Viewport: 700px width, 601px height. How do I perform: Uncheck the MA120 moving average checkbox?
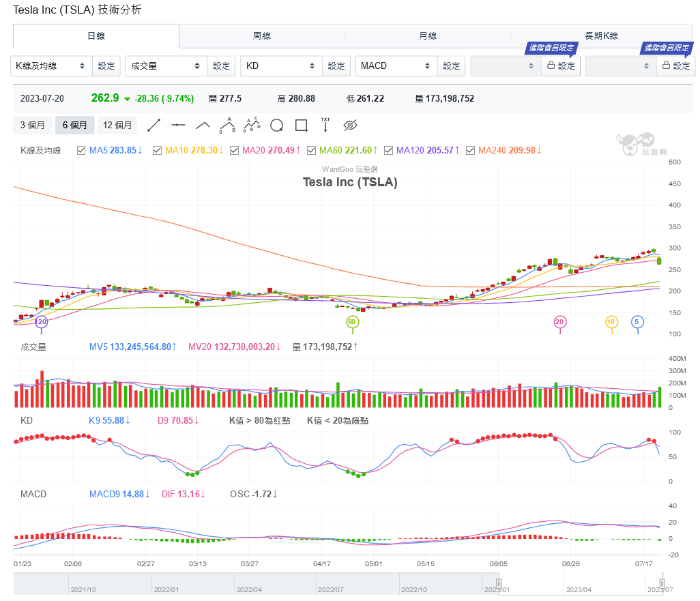[388, 151]
